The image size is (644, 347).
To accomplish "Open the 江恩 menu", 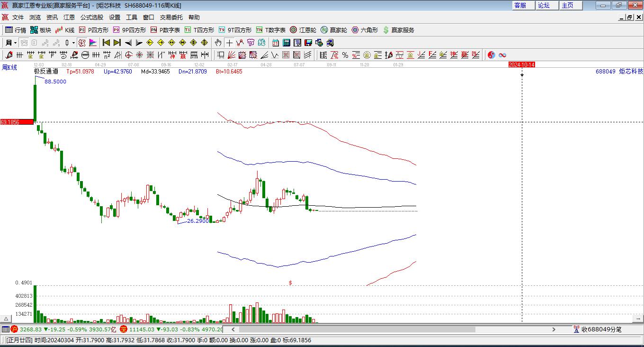I will coord(69,17).
